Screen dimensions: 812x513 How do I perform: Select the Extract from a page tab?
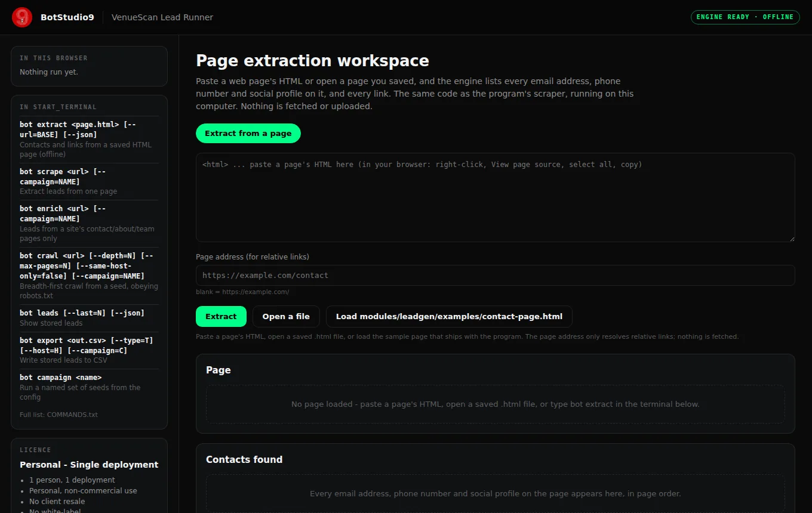(248, 133)
